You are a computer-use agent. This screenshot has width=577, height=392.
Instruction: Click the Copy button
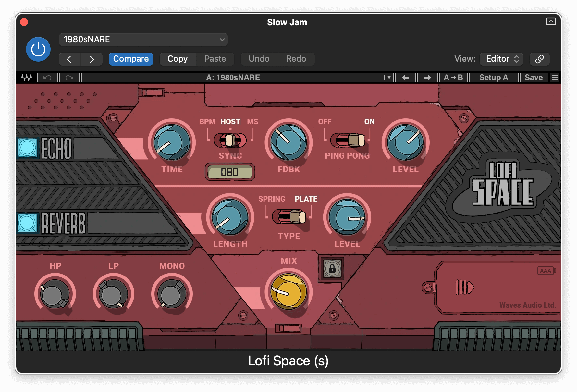178,59
